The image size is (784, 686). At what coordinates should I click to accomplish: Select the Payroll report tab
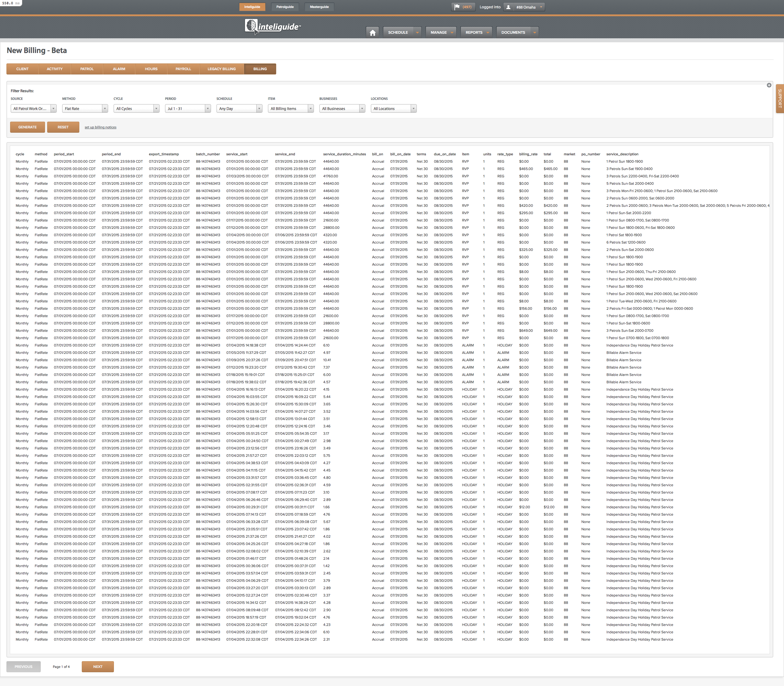(x=183, y=69)
